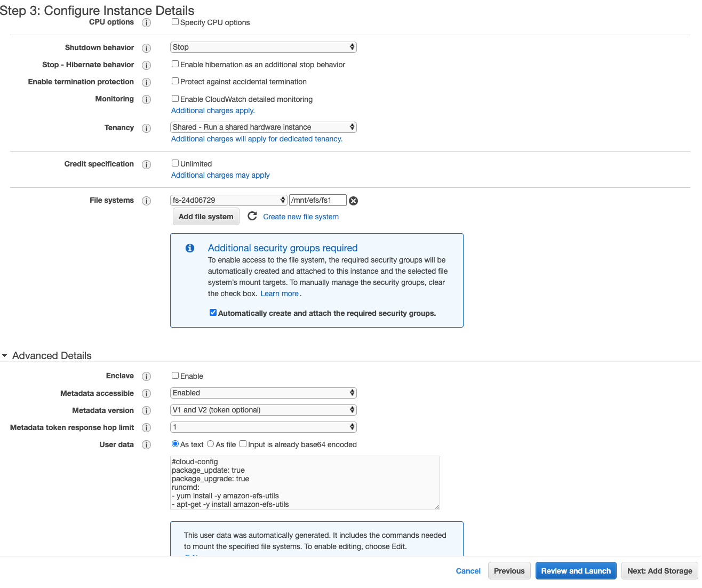Enable hibernation as an additional stop behavior

[175, 63]
